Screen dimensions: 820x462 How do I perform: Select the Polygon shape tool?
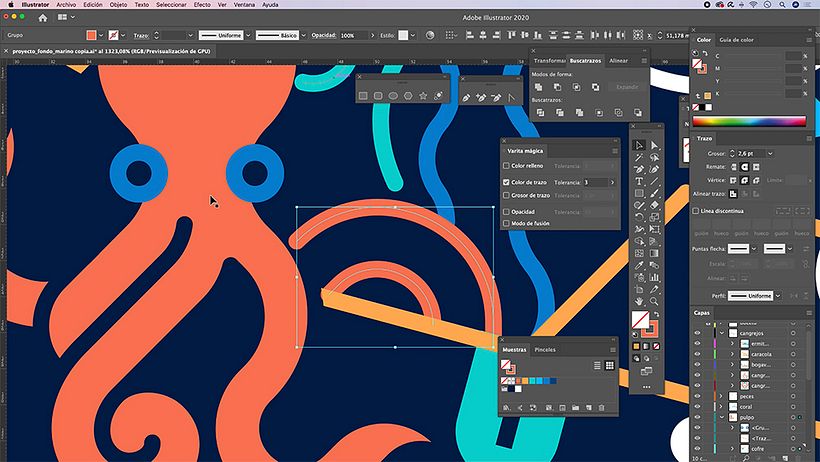tap(408, 96)
